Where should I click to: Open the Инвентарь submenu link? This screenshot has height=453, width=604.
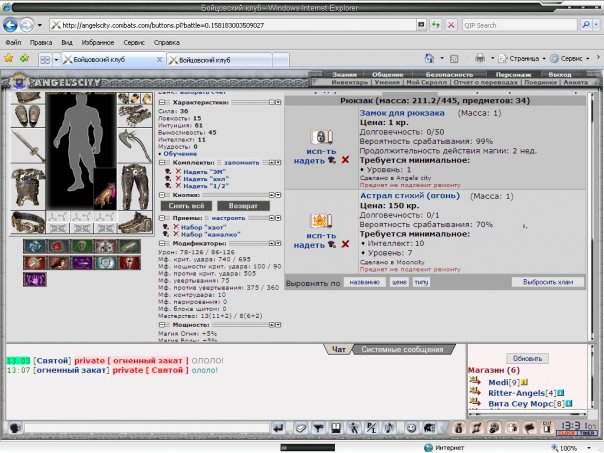pyautogui.click(x=350, y=82)
